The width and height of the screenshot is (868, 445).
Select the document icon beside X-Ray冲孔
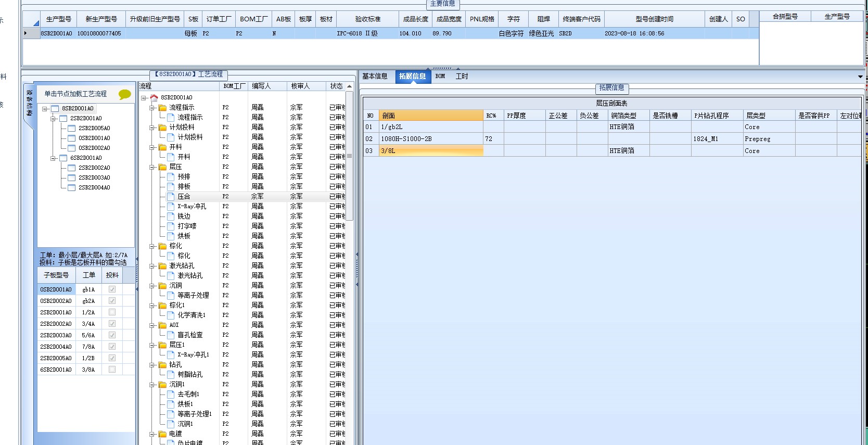171,206
